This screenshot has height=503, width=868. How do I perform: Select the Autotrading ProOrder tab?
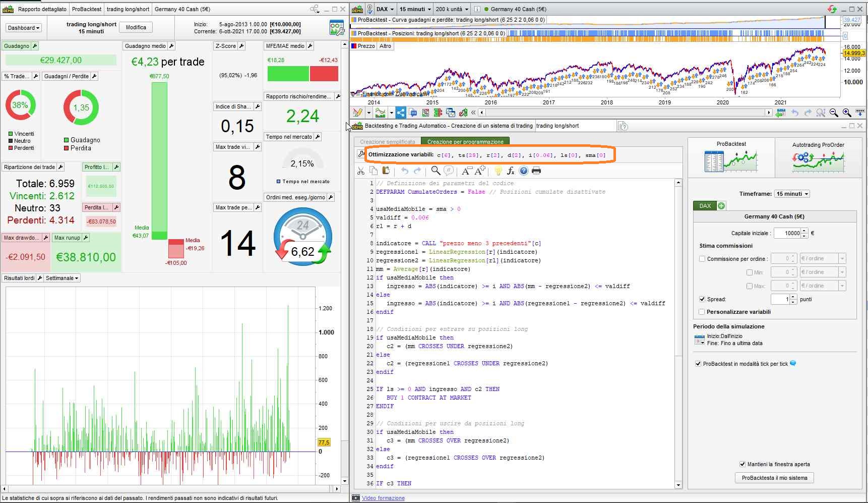[x=818, y=157]
